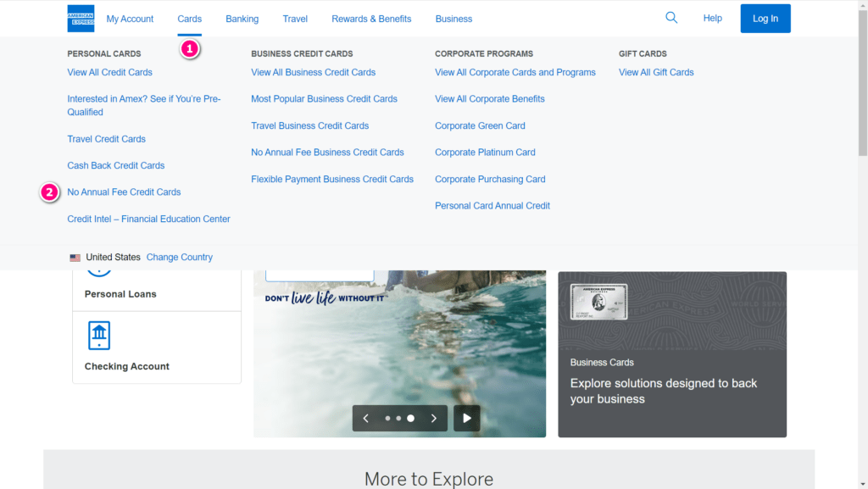Open the My Account menu
Screen dimensions: 868x489
click(130, 19)
